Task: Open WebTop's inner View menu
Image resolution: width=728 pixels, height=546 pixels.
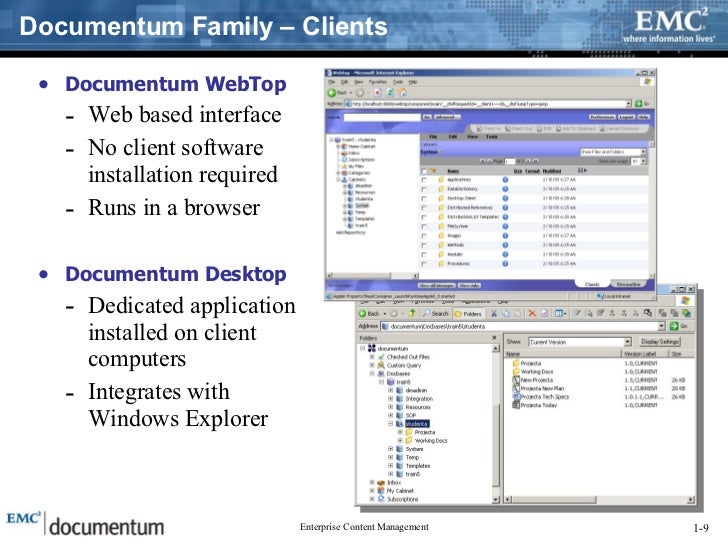Action: coord(472,137)
